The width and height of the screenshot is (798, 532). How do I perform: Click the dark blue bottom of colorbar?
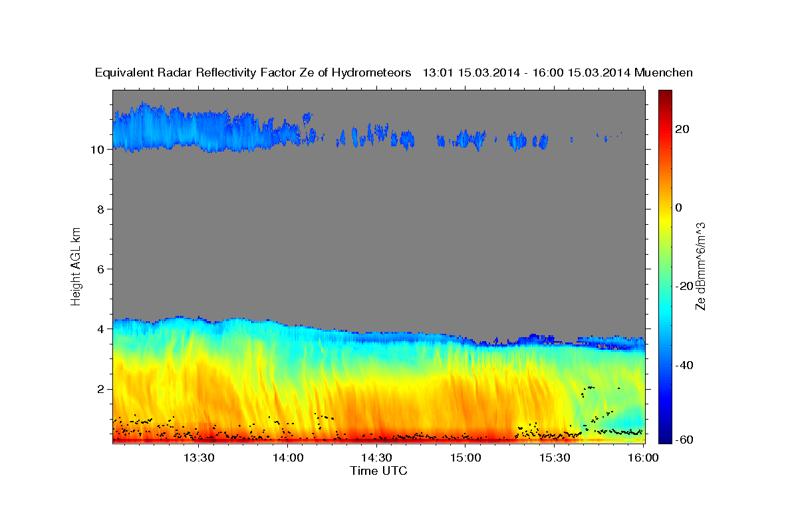click(x=664, y=436)
